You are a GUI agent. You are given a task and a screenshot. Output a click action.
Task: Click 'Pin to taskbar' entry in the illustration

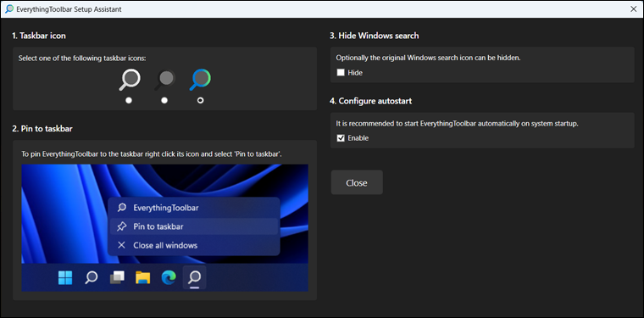tap(193, 226)
